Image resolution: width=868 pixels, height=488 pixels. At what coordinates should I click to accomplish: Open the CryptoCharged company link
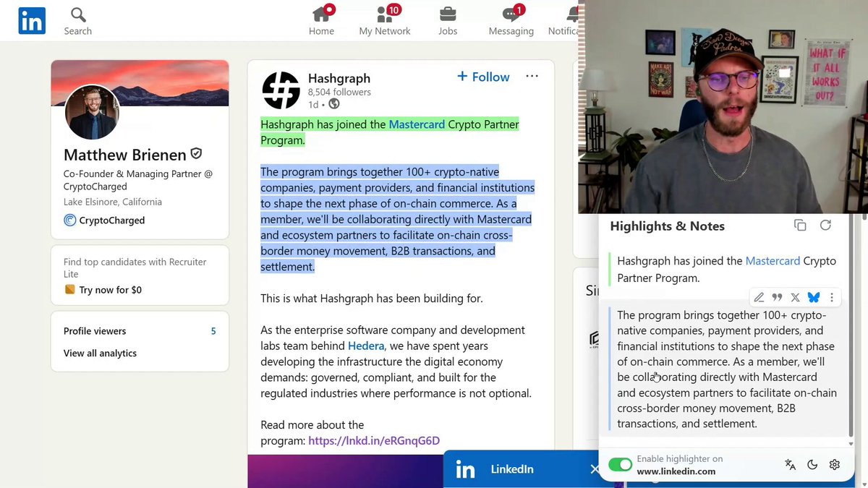tap(104, 221)
